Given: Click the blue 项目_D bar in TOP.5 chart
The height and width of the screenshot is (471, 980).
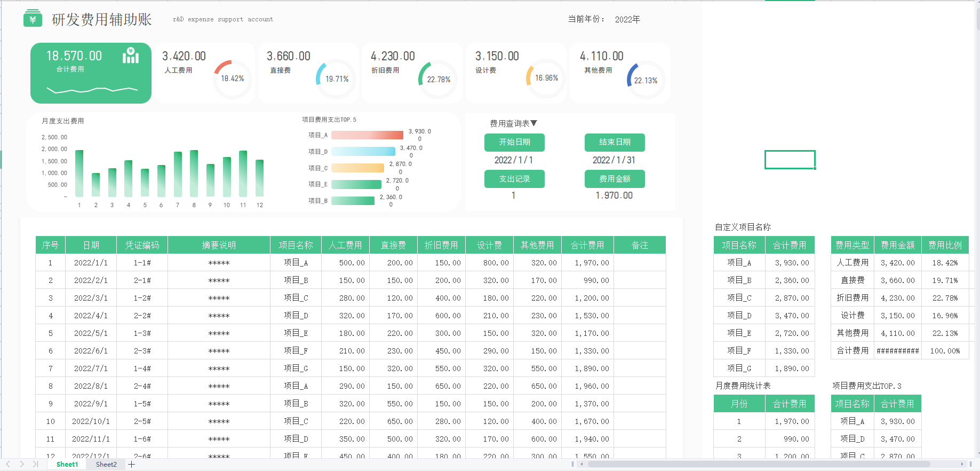Looking at the screenshot, I should 363,152.
